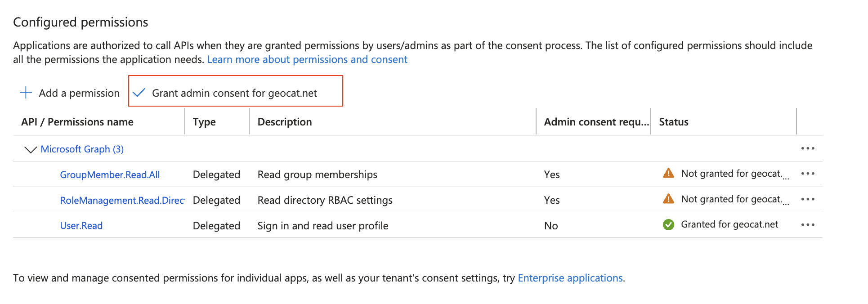
Task: Click the warning icon on GroupMember.Read.All status
Action: [668, 174]
